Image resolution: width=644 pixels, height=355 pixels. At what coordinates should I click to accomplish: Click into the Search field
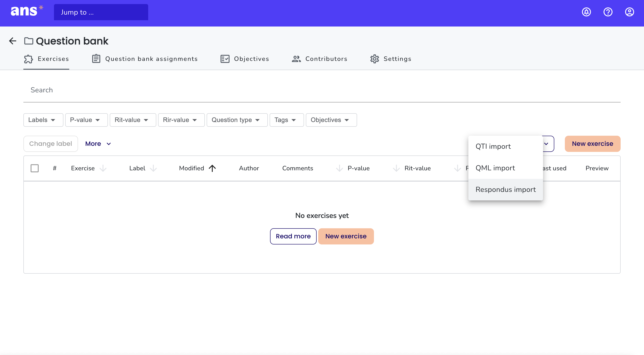pos(322,90)
